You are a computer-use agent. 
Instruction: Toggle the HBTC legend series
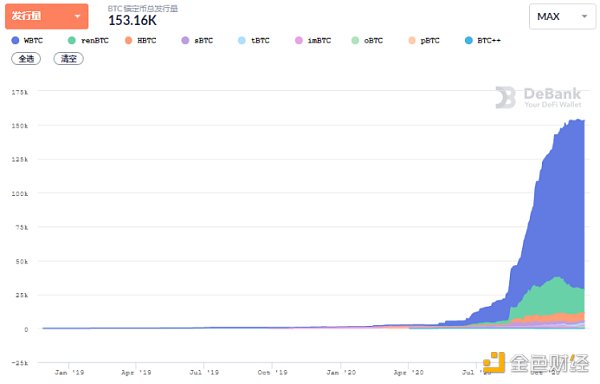click(x=140, y=40)
